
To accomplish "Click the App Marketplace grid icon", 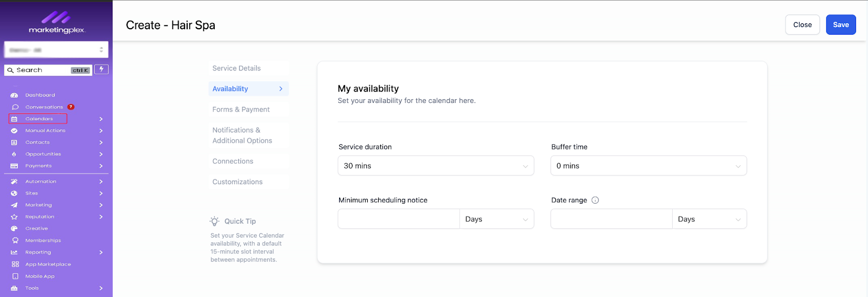I will 15,264.
